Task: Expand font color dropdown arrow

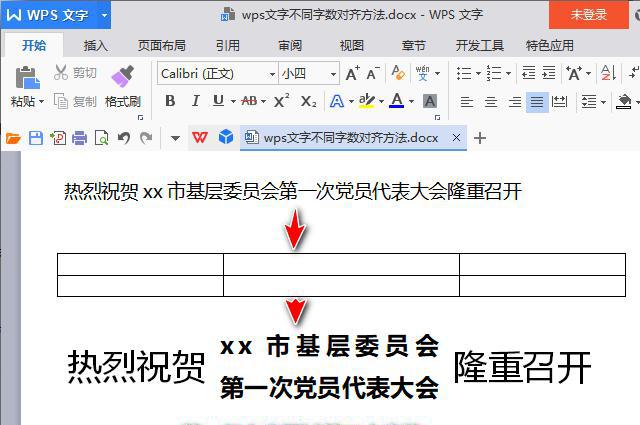Action: pos(411,101)
